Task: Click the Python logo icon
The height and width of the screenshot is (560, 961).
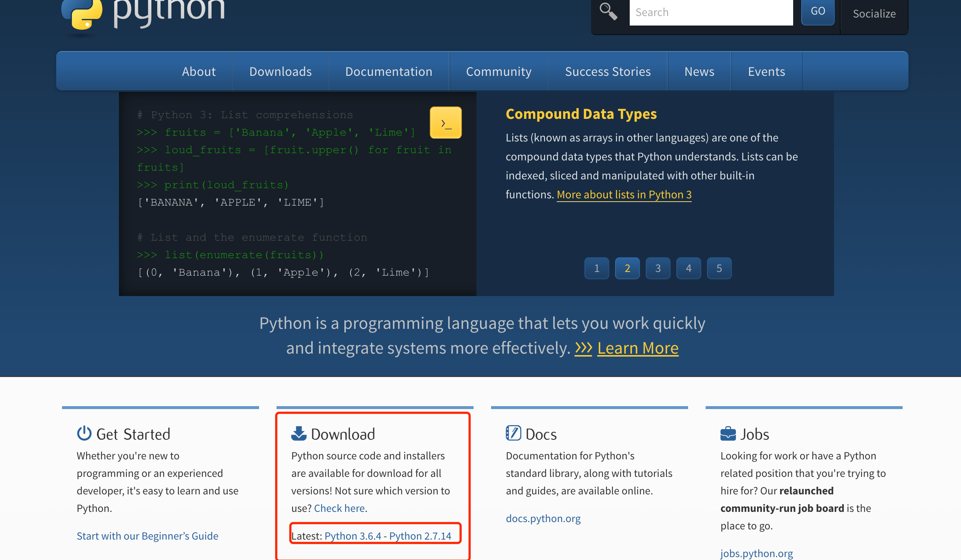Action: pyautogui.click(x=82, y=15)
